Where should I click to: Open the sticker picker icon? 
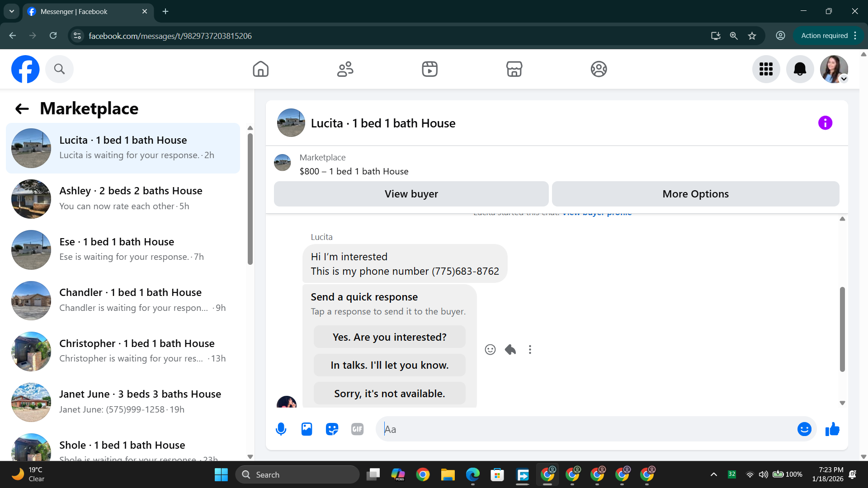(332, 429)
